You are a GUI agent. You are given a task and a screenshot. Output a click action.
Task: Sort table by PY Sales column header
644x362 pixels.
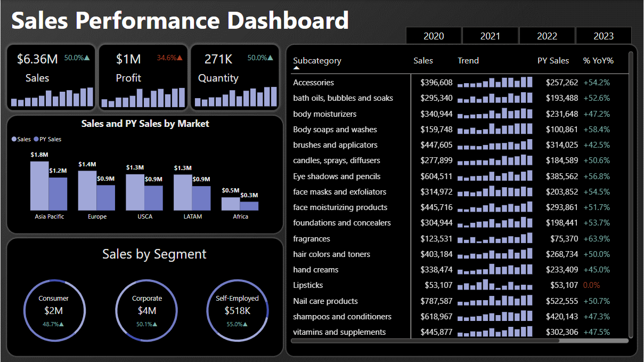click(553, 61)
